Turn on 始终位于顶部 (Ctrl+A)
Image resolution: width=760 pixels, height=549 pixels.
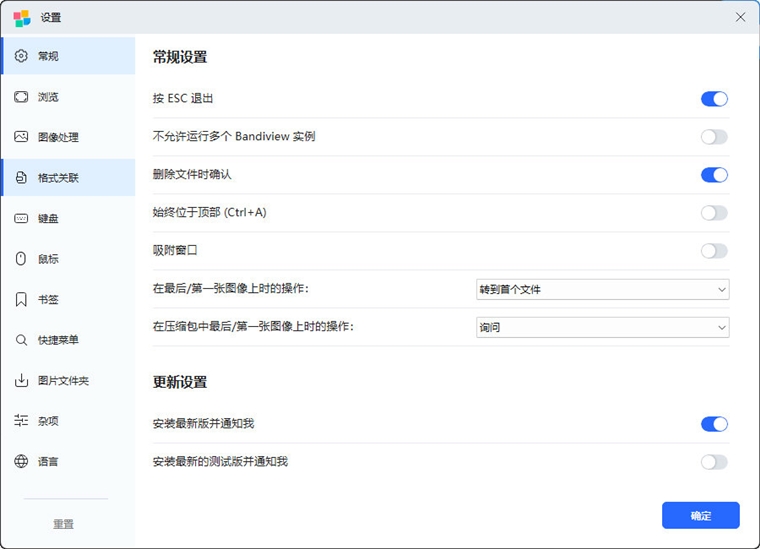pyautogui.click(x=714, y=213)
